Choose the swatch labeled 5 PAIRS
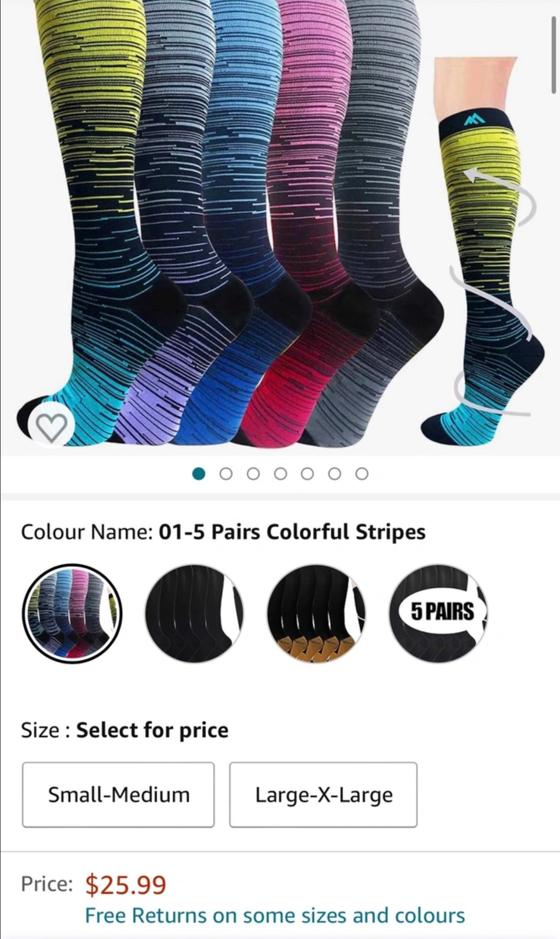The height and width of the screenshot is (939, 560). 438,613
